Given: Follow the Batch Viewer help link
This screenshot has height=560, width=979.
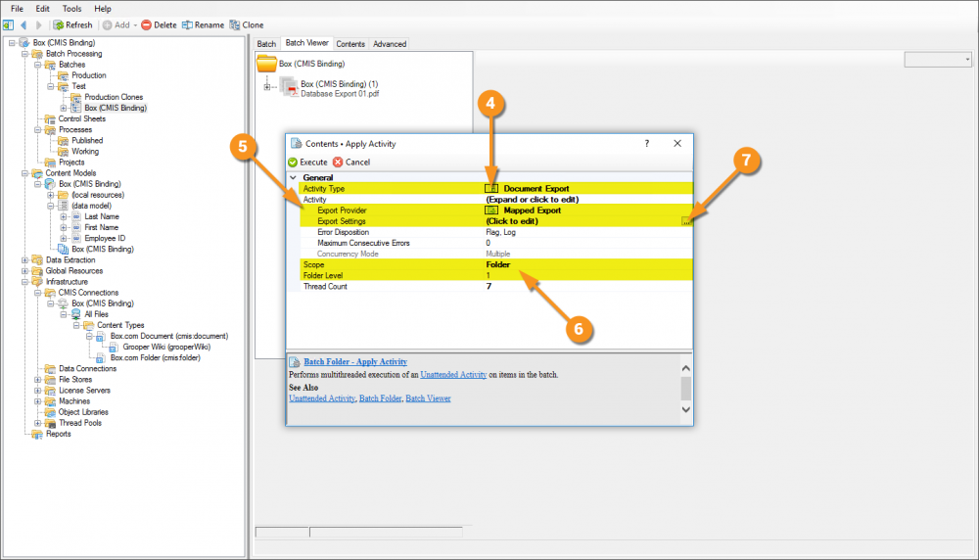Looking at the screenshot, I should click(429, 398).
